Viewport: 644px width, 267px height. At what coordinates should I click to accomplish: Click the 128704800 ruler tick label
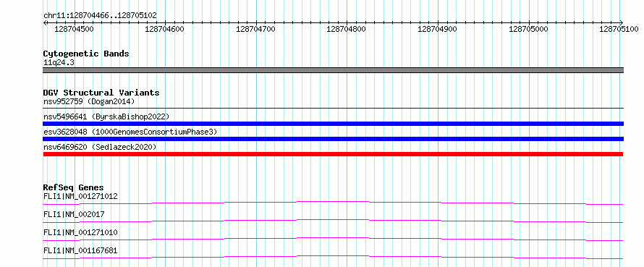coord(347,29)
